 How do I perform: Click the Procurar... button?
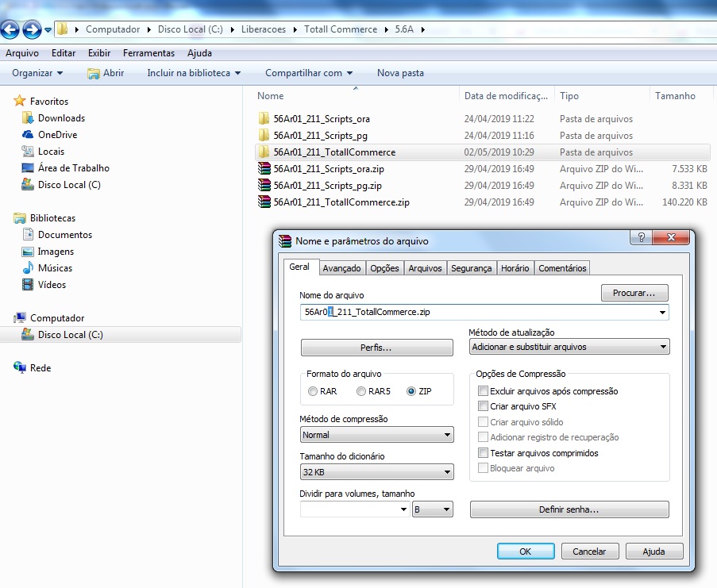click(x=634, y=293)
